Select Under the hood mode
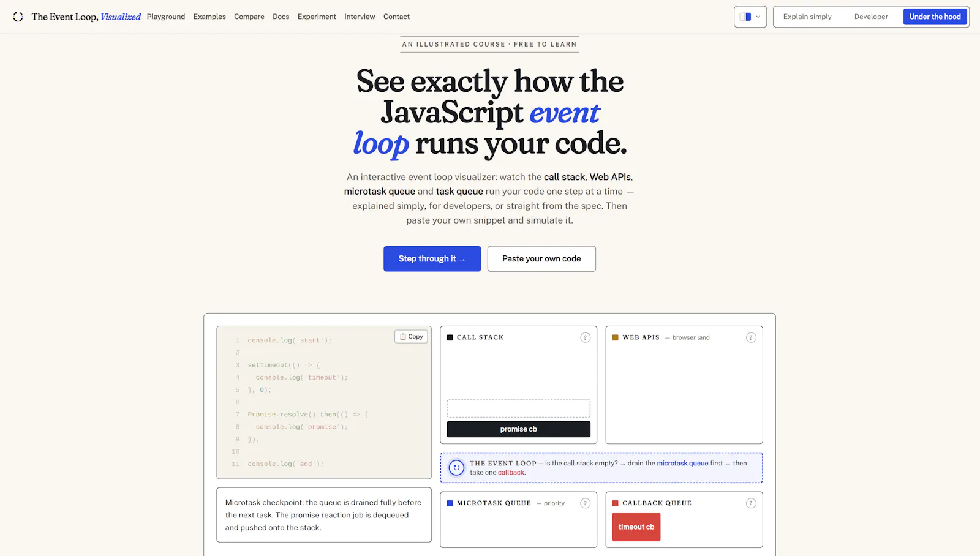980x556 pixels. point(935,17)
